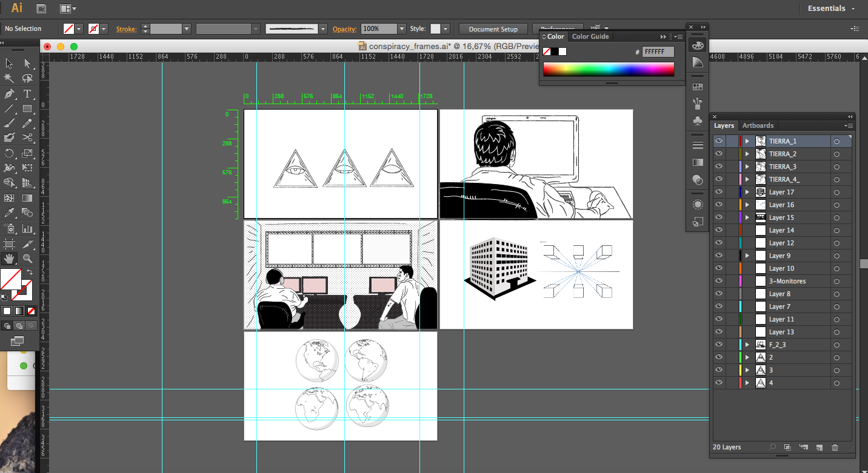
Task: Toggle visibility of Layer 14
Action: [x=719, y=230]
